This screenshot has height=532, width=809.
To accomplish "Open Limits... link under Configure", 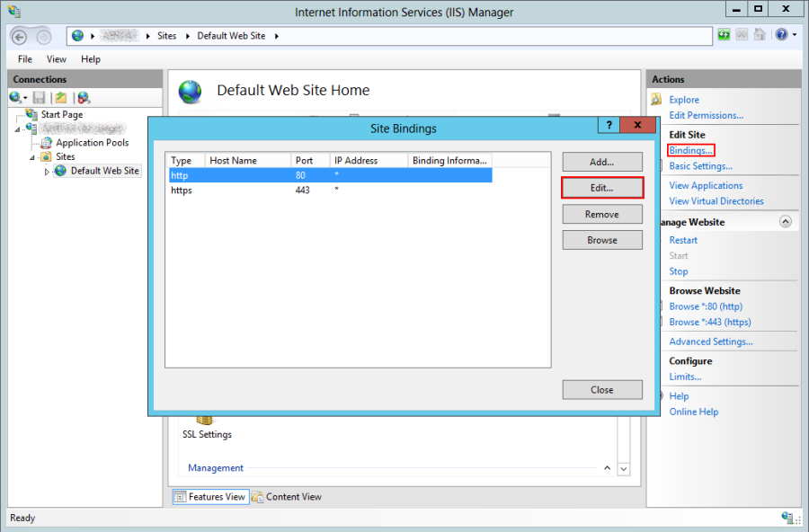I will click(x=685, y=377).
